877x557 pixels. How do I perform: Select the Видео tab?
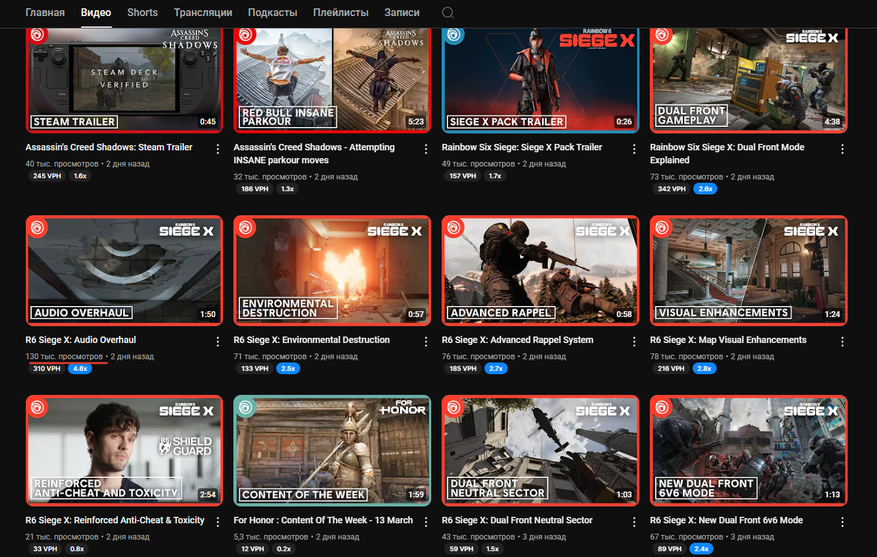(x=96, y=12)
